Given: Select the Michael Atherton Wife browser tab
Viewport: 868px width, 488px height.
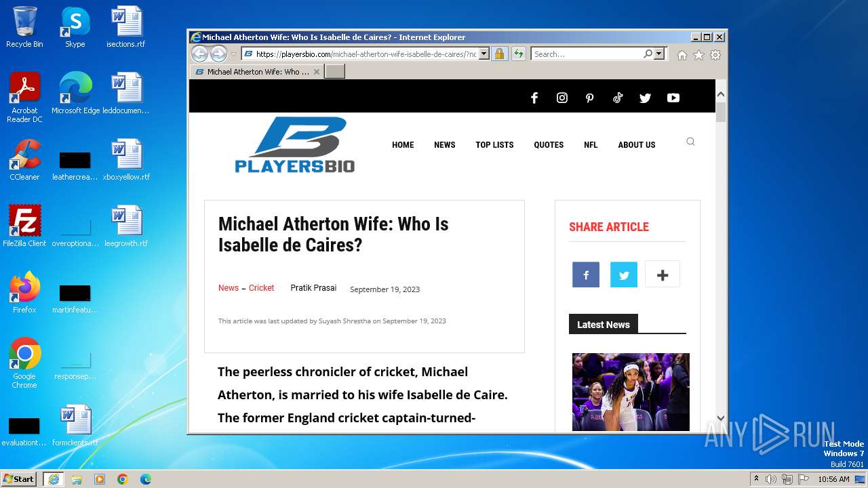Looking at the screenshot, I should [256, 71].
